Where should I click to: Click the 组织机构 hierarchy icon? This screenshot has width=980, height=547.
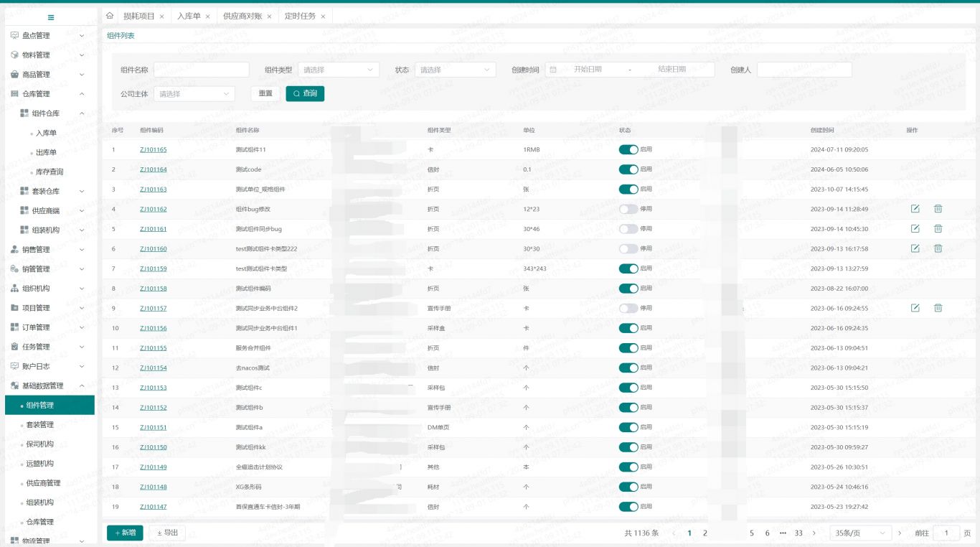click(x=15, y=288)
